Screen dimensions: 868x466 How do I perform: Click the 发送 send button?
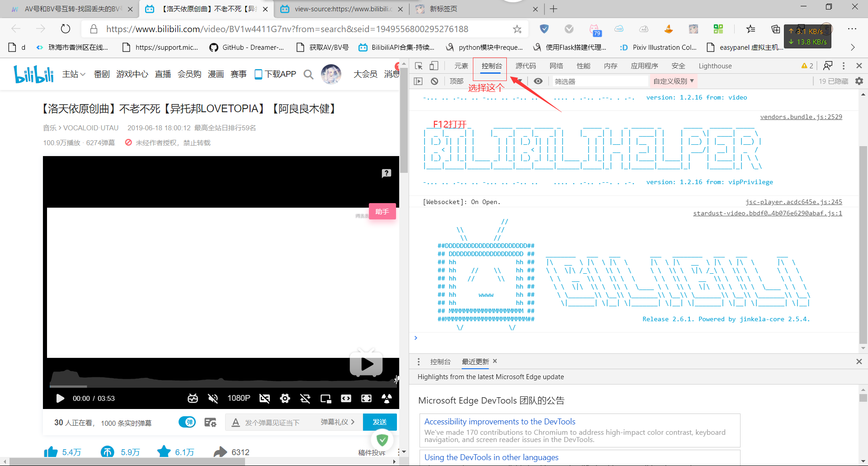pos(380,422)
